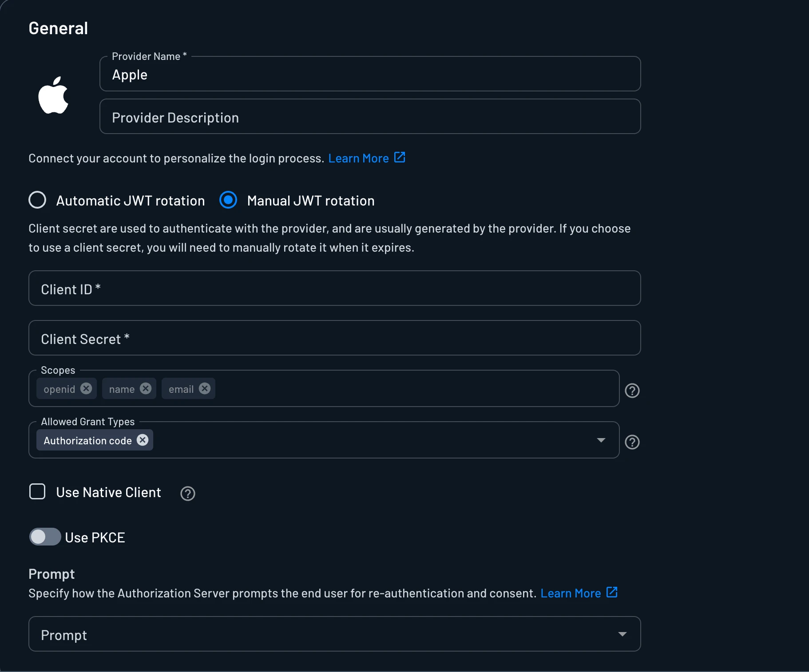
Task: Click the email scope chip label
Action: pyautogui.click(x=181, y=389)
